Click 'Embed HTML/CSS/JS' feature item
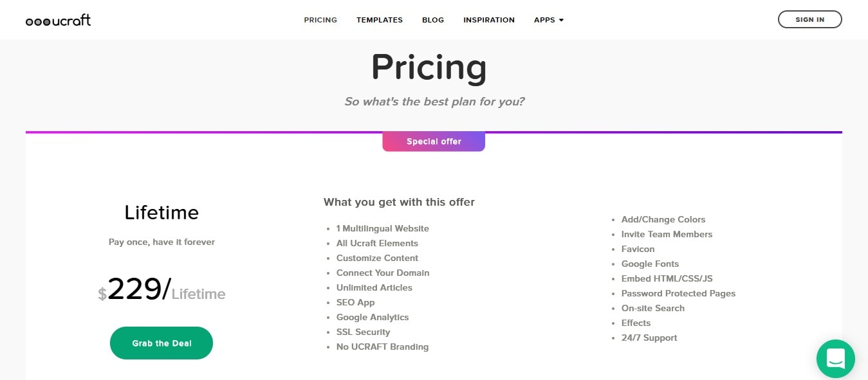This screenshot has width=868, height=380. [x=667, y=278]
